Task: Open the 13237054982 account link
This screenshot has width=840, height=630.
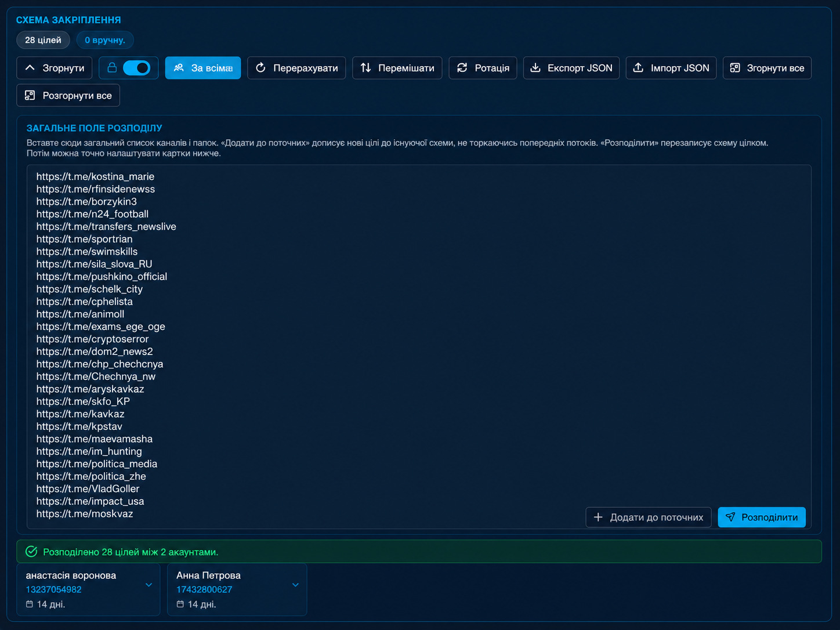Action: click(54, 589)
